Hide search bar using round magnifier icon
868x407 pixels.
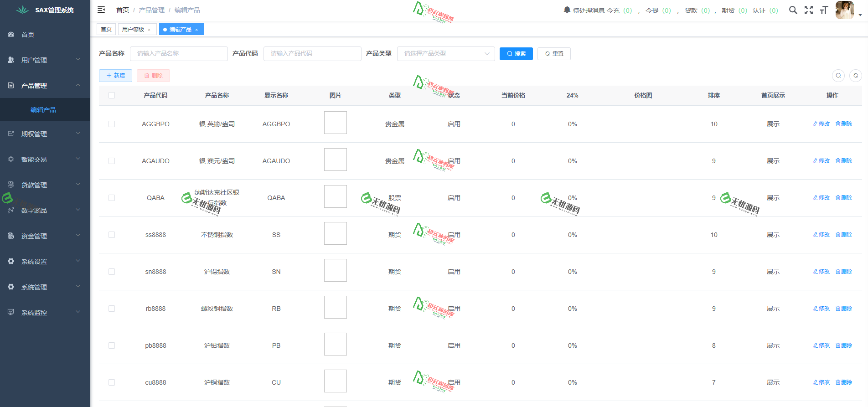point(838,76)
